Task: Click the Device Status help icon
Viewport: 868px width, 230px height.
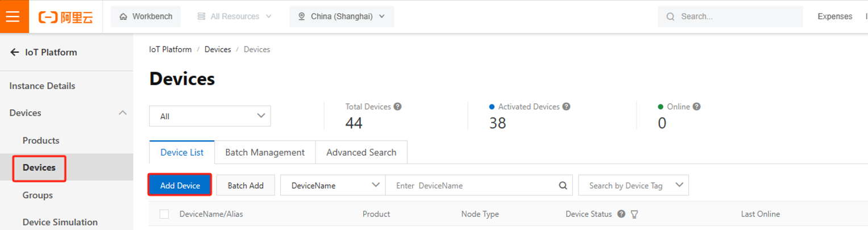Action: point(621,214)
